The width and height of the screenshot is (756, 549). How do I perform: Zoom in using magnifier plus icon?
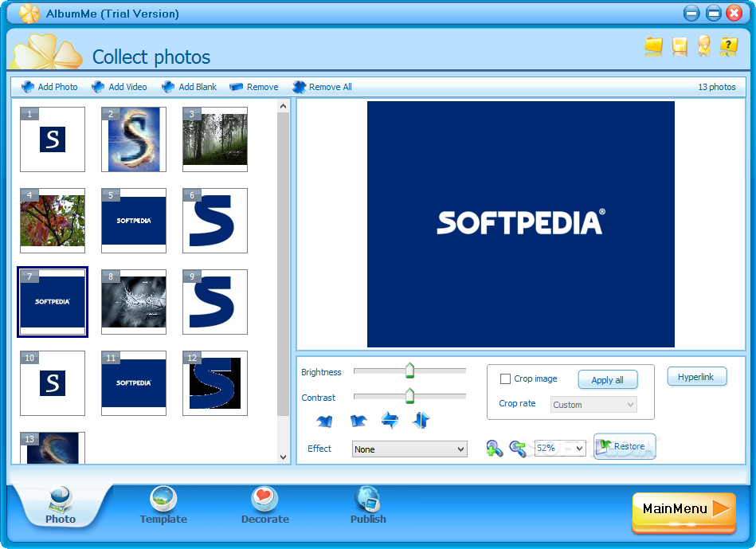tap(495, 448)
